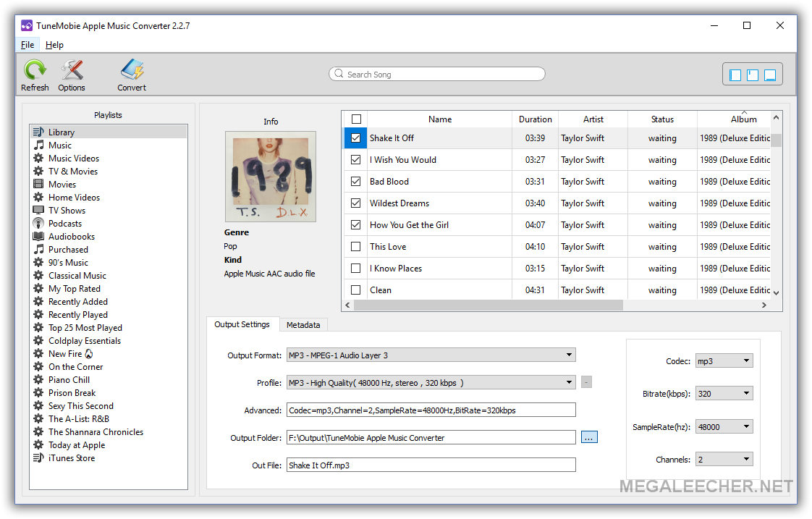This screenshot has height=519, width=812.
Task: Sort songs by the Artist column header
Action: point(593,119)
